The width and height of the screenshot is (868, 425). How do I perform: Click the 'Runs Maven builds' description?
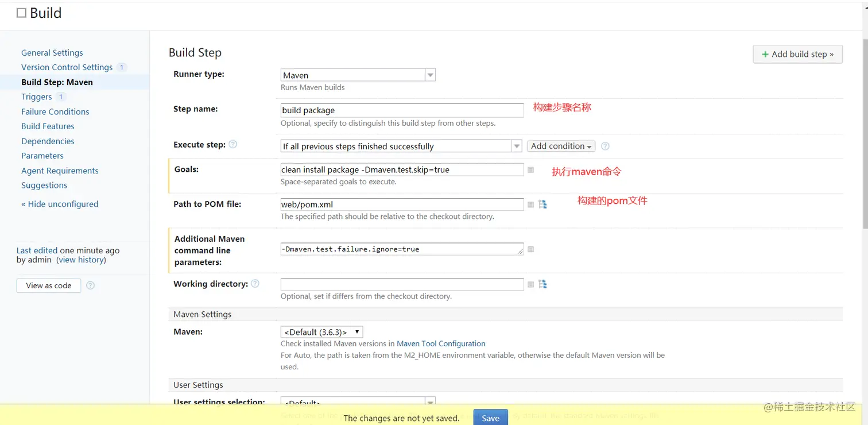[x=313, y=87]
